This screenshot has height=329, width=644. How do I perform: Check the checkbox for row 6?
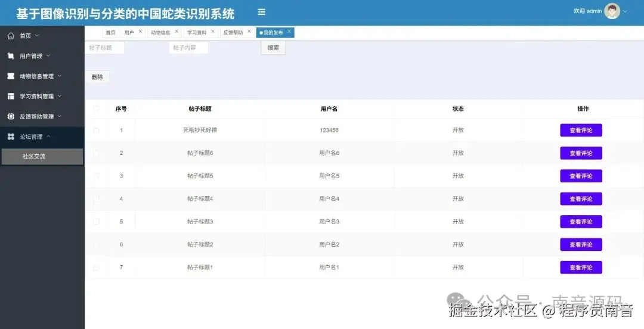96,244
